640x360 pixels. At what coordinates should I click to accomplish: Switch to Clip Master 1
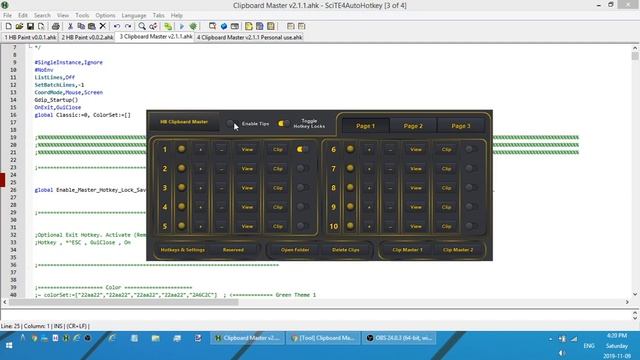[407, 250]
